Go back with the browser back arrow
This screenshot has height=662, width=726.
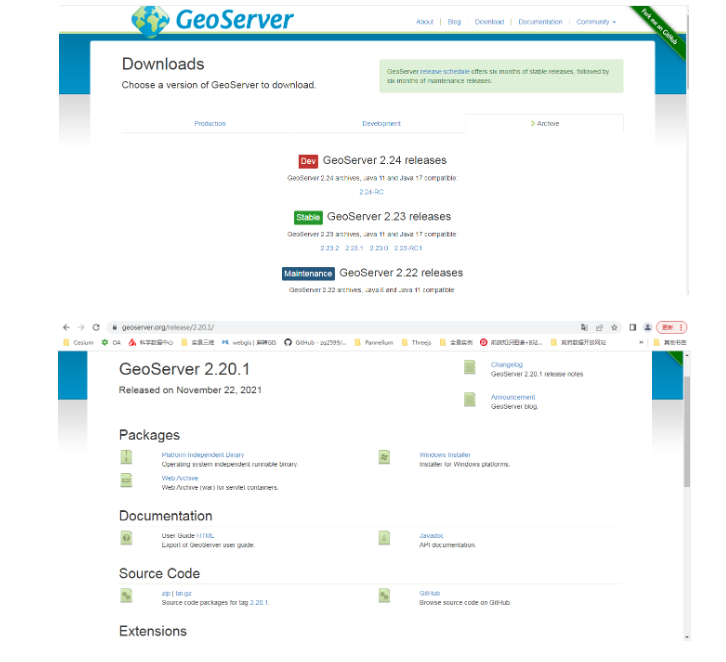pos(66,327)
